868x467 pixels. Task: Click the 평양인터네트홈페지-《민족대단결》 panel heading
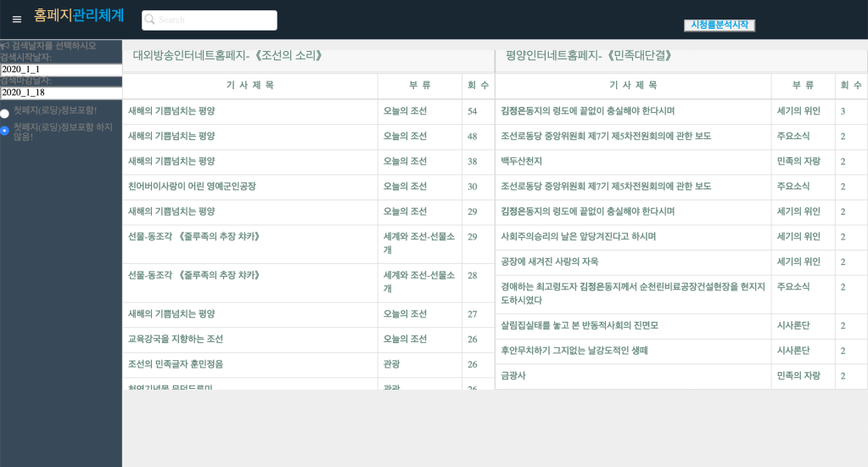(x=589, y=56)
